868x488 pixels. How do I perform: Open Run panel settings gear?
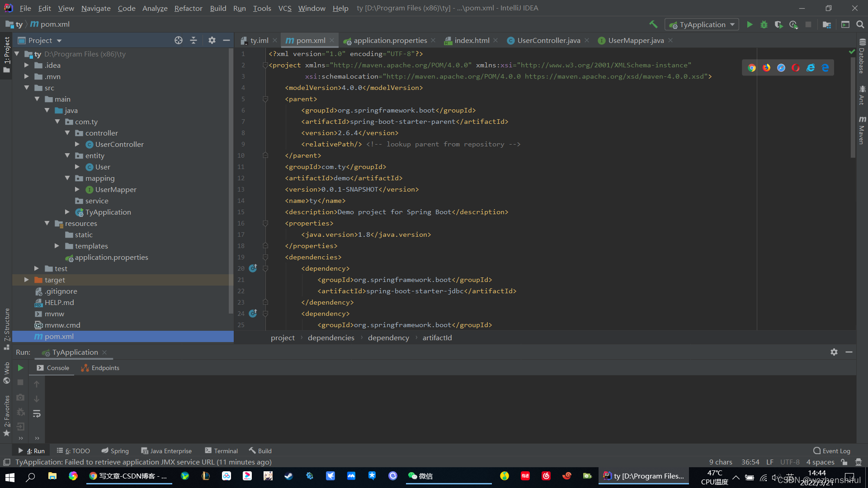(x=834, y=352)
